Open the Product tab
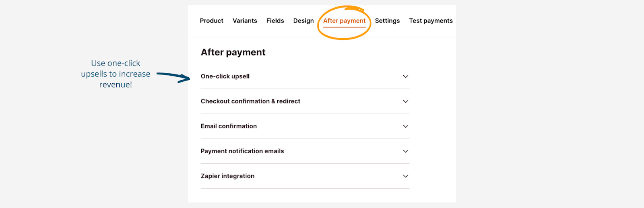The width and height of the screenshot is (644, 208). pos(211,21)
